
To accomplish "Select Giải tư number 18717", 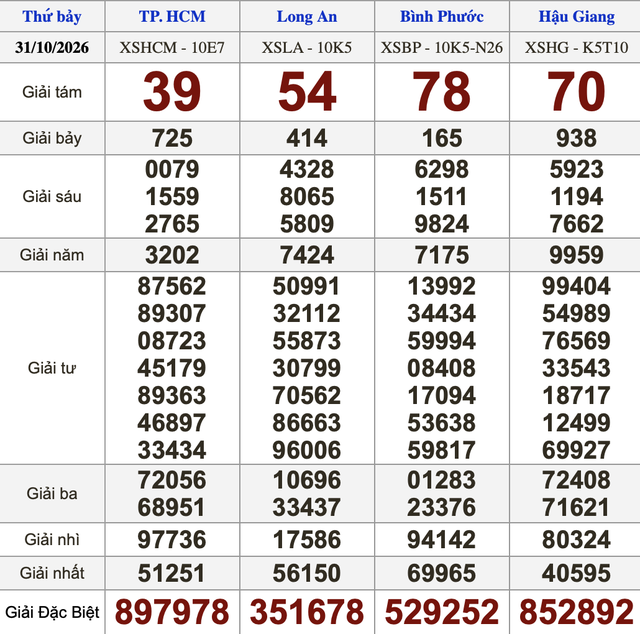I will pyautogui.click(x=576, y=395).
